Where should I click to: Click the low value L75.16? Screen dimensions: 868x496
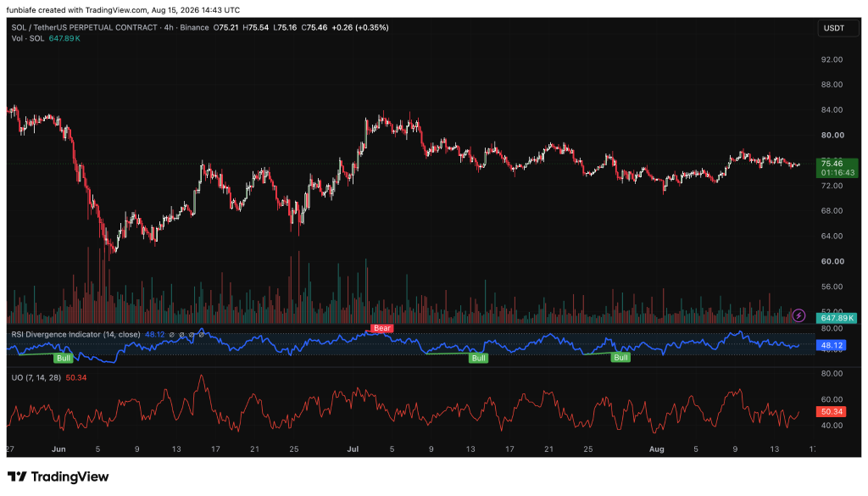tap(285, 27)
